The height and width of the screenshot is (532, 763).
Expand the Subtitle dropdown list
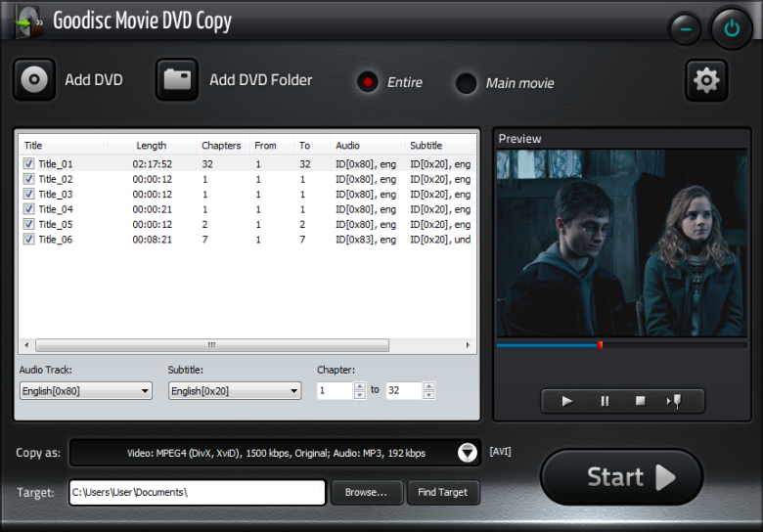point(235,391)
